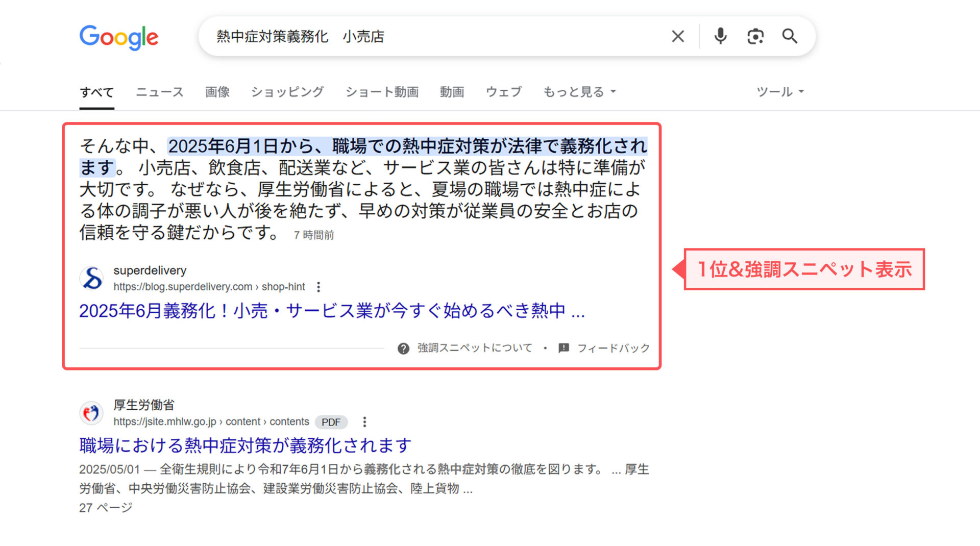Click the superdelivery site favicon
Image resolution: width=980 pixels, height=546 pixels.
click(x=92, y=278)
